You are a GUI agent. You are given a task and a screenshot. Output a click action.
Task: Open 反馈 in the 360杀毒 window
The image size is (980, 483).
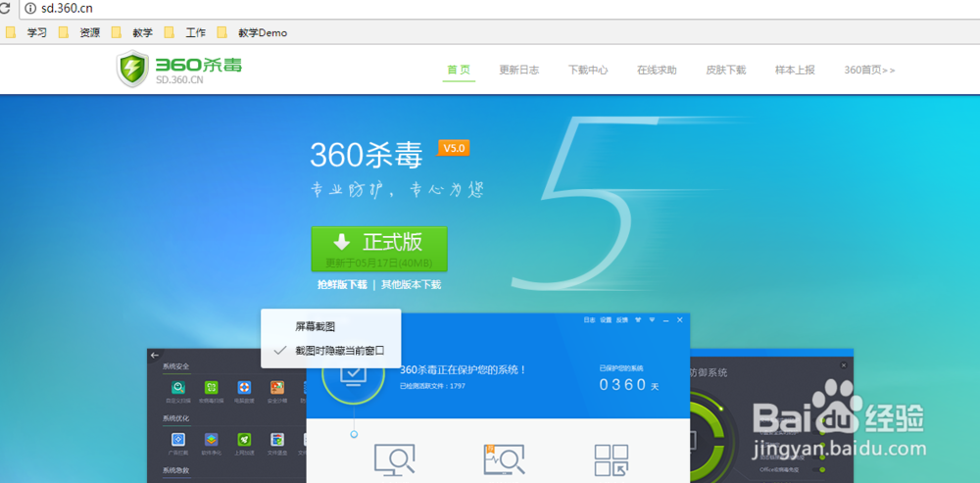point(622,320)
